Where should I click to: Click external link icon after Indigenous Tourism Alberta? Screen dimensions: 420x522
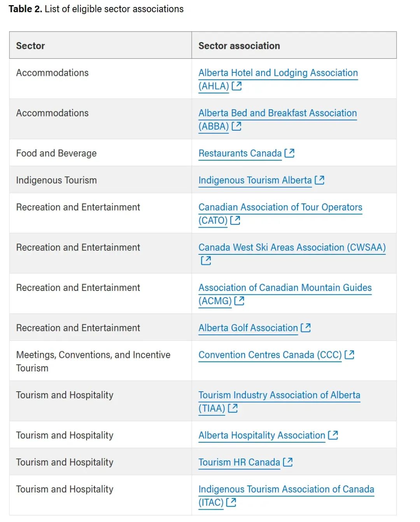[320, 180]
